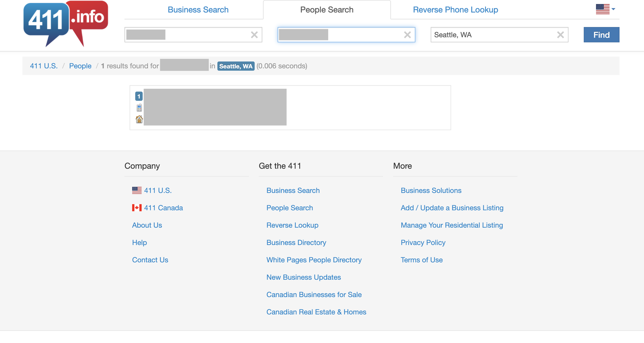The image size is (644, 343).
Task: Open the People breadcrumb link
Action: [x=80, y=66]
